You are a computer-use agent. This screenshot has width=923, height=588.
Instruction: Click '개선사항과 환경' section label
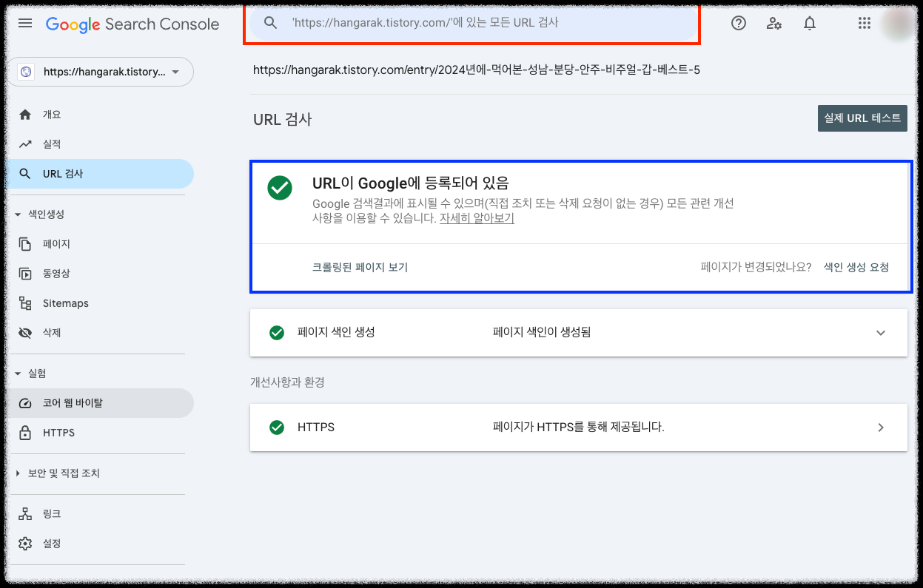[287, 382]
